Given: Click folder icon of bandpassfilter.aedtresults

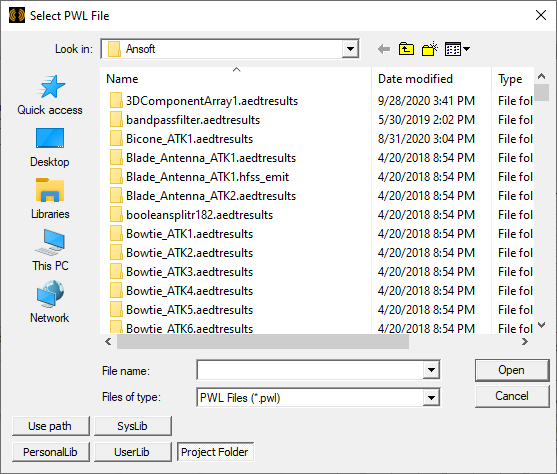Looking at the screenshot, I should [116, 120].
